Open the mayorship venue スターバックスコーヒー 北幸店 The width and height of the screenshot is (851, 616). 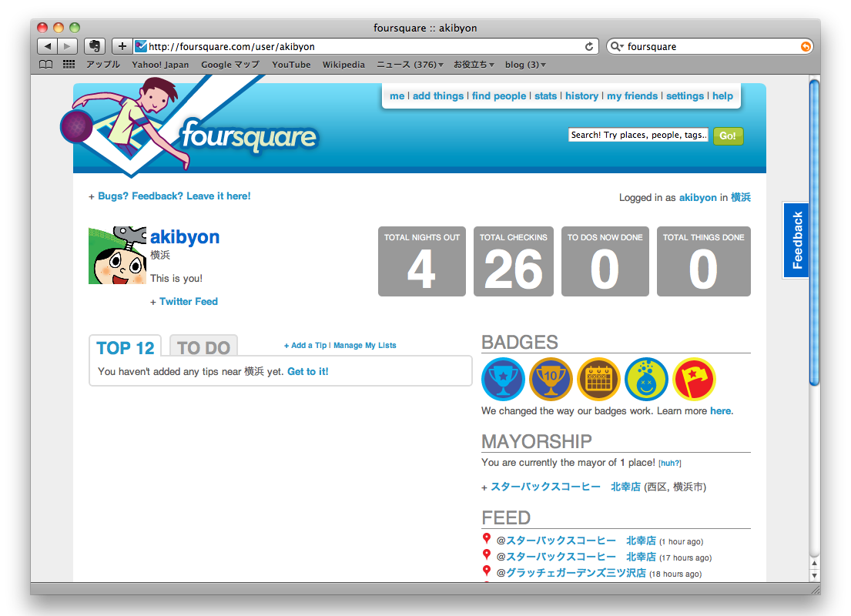pyautogui.click(x=565, y=487)
